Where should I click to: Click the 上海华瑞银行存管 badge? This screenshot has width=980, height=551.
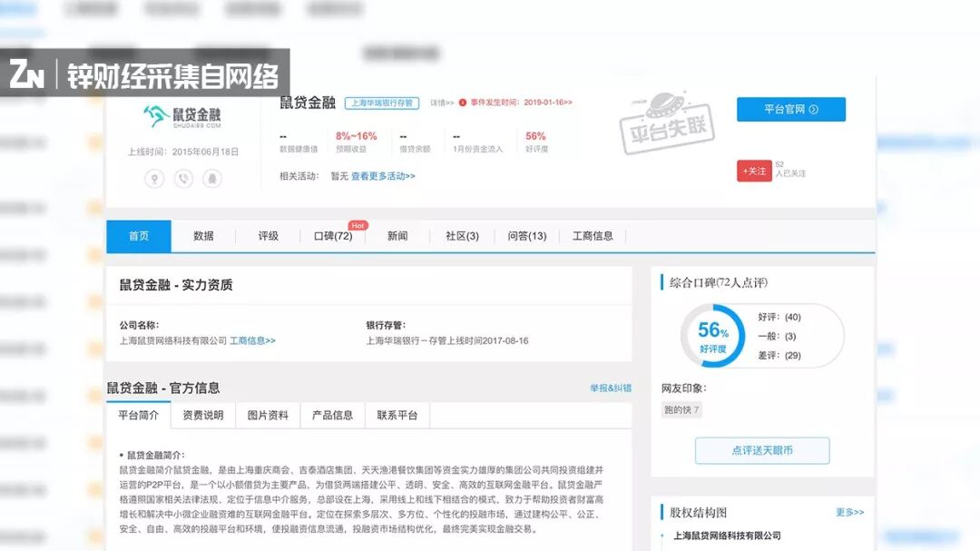point(381,103)
